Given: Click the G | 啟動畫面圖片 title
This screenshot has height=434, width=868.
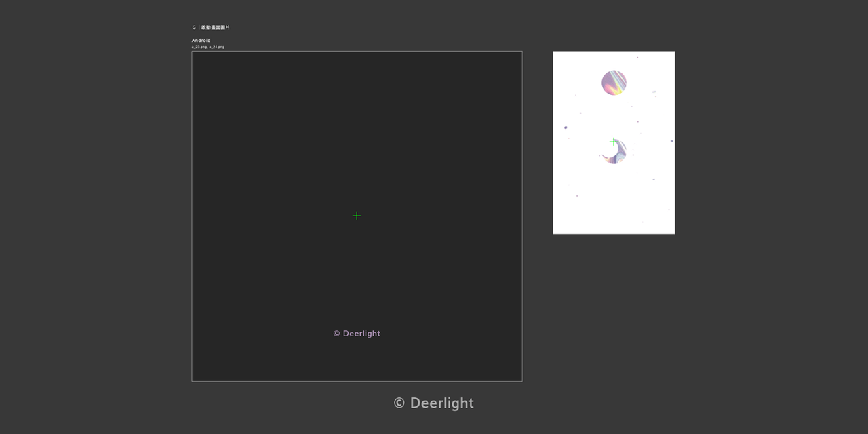Looking at the screenshot, I should tap(212, 27).
